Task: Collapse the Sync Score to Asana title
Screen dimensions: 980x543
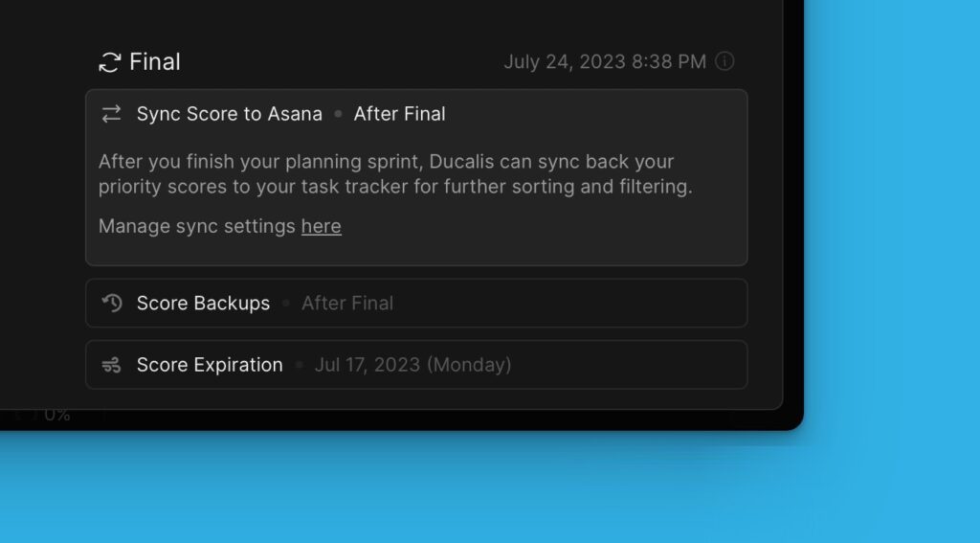Action: point(230,114)
